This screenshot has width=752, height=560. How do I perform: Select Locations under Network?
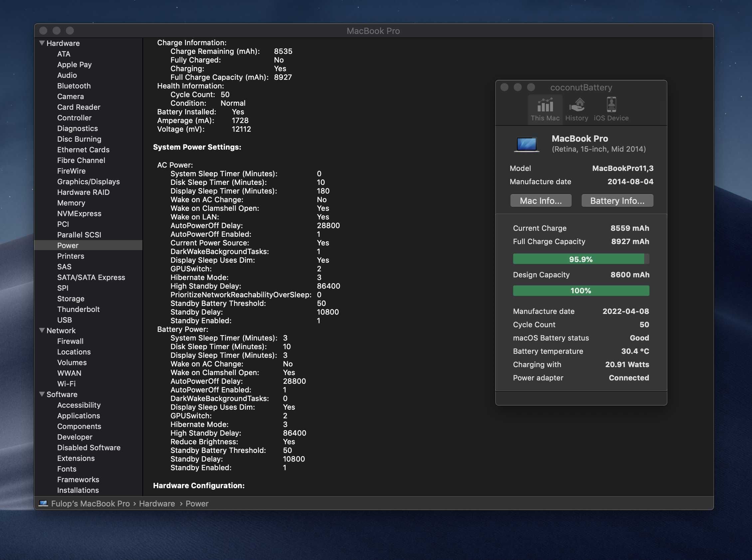tap(74, 352)
